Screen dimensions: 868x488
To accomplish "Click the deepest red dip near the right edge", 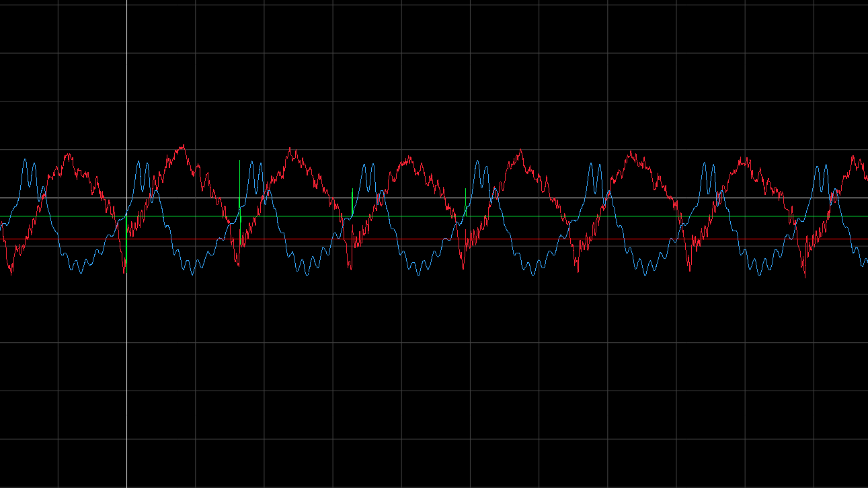I will click(805, 274).
